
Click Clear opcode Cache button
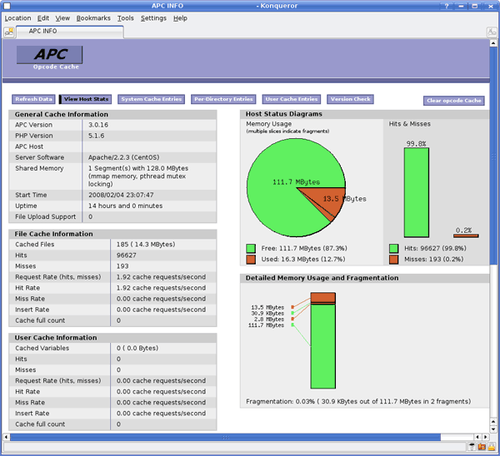point(454,100)
